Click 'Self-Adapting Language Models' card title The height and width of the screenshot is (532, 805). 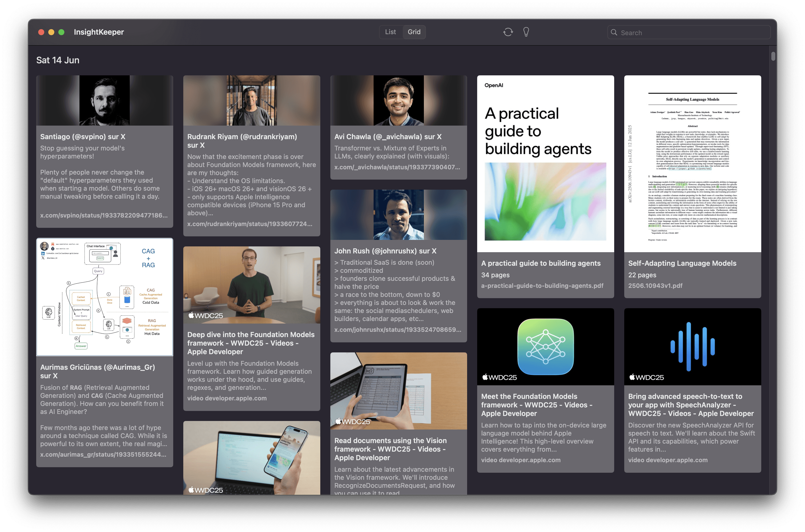coord(682,263)
